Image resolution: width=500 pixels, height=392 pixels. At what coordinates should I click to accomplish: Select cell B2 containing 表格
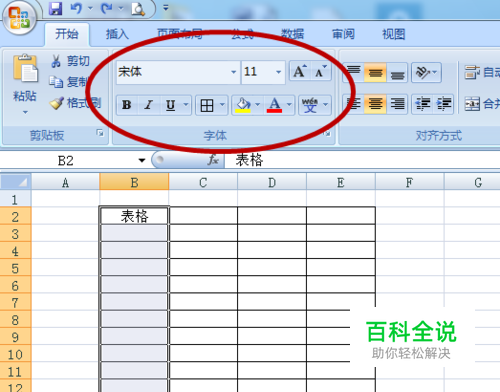pos(134,216)
